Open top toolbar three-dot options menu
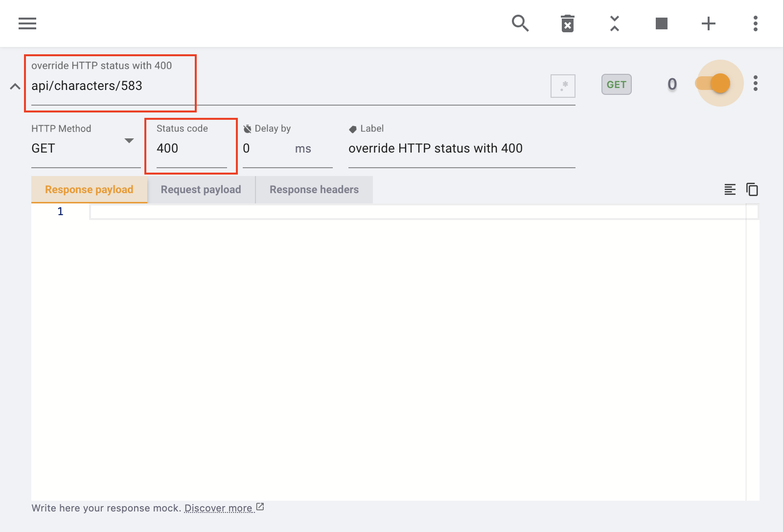This screenshot has height=532, width=783. coord(756,23)
